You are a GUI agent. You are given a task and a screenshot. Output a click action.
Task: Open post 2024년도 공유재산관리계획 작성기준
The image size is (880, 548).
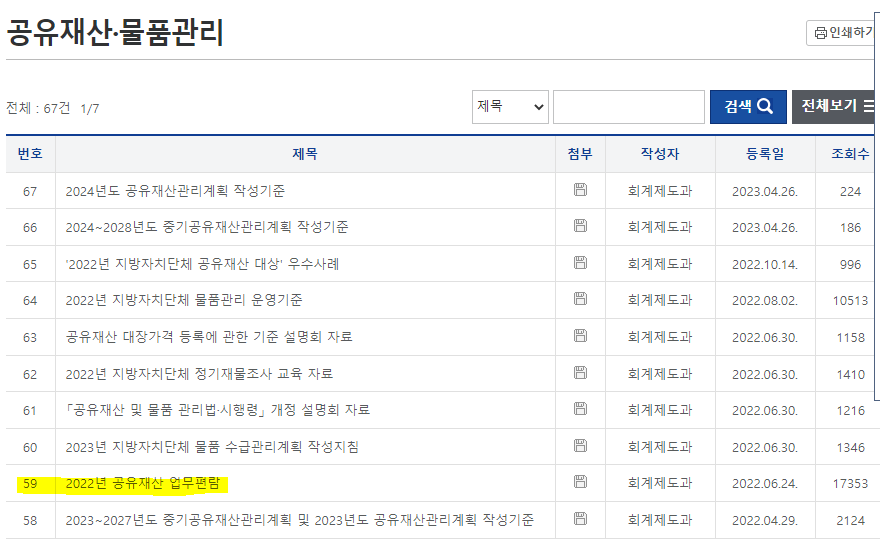coord(175,191)
